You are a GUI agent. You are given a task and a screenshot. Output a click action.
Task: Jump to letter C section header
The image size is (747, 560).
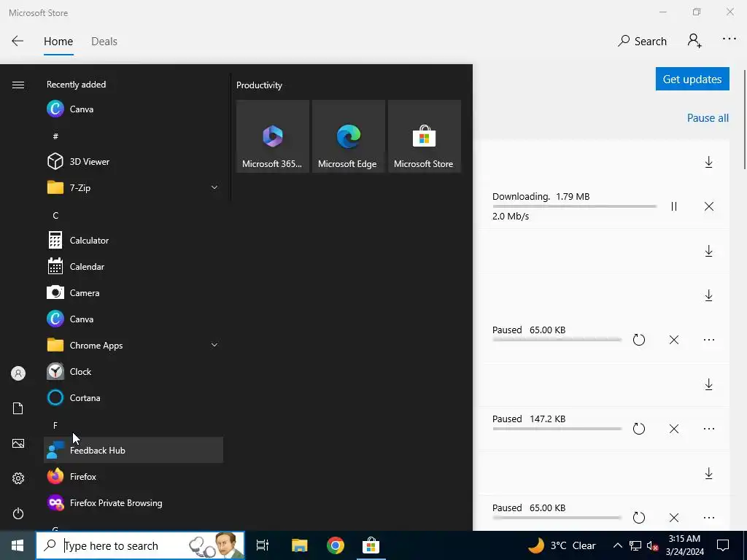[x=55, y=215]
